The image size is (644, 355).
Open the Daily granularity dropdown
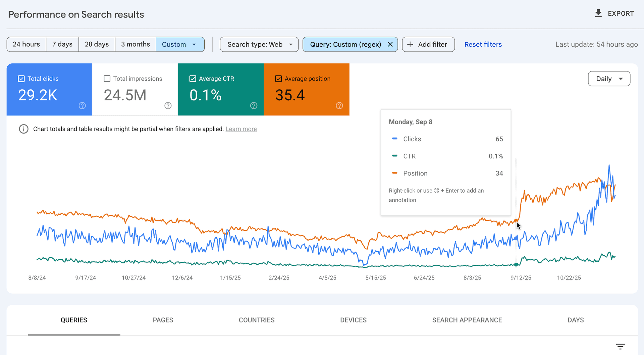(x=609, y=79)
